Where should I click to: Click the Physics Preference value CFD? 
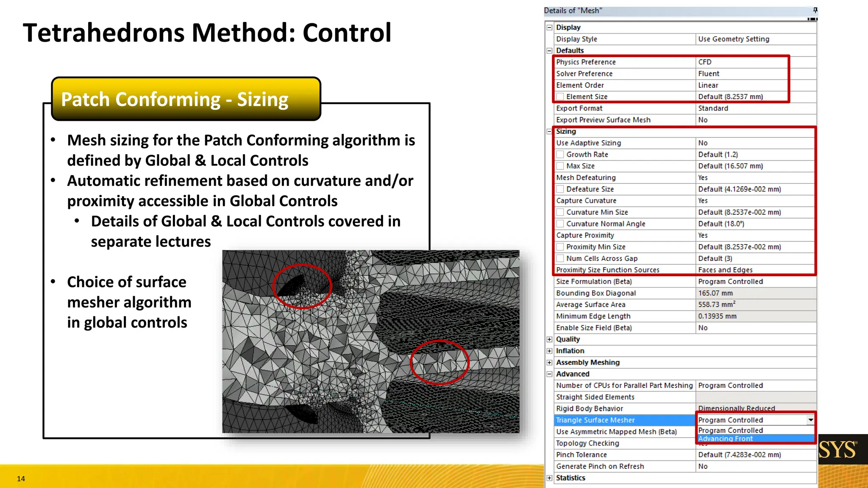click(756, 62)
